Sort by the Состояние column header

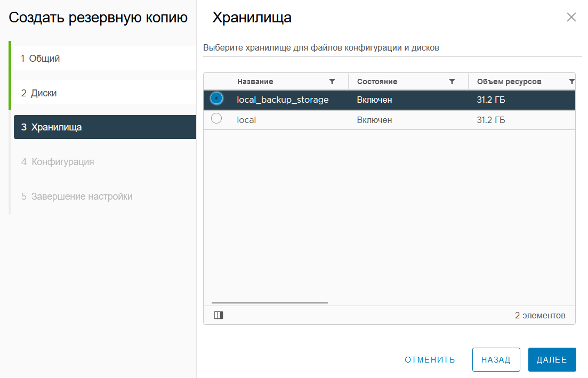377,81
